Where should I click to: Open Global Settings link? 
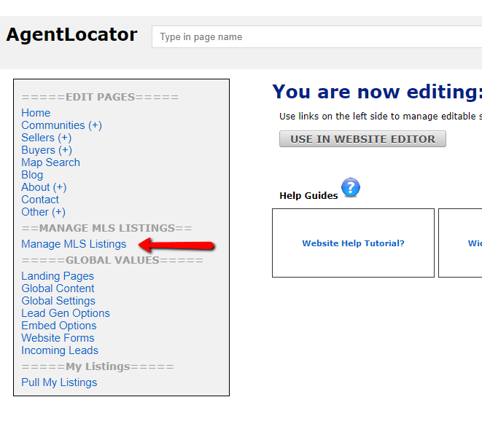point(58,301)
